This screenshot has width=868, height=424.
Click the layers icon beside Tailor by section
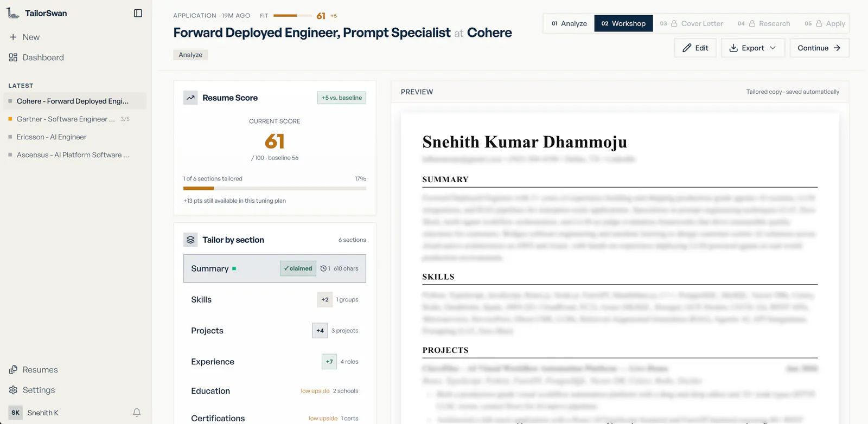pos(190,240)
